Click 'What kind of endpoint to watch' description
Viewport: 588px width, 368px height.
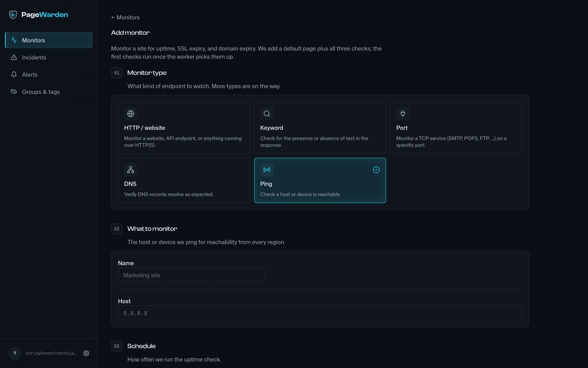coord(204,86)
